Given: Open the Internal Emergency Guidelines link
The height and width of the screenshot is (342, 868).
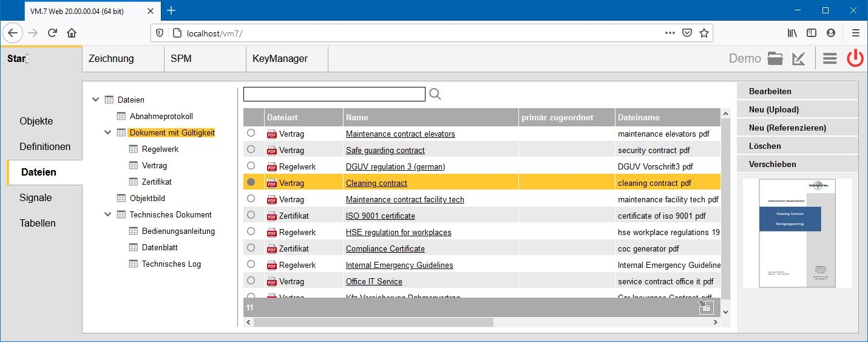Looking at the screenshot, I should [399, 265].
